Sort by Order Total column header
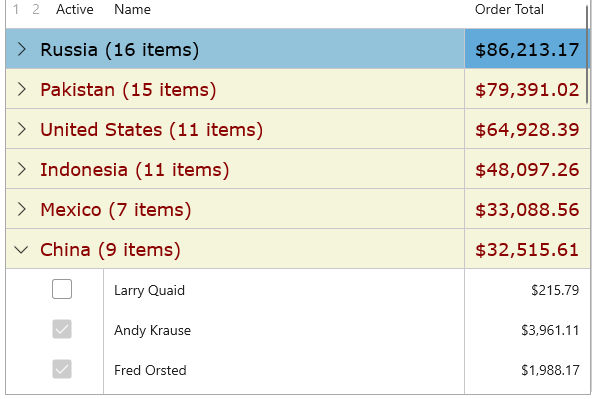Screen dimensions: 596x399 pos(509,10)
